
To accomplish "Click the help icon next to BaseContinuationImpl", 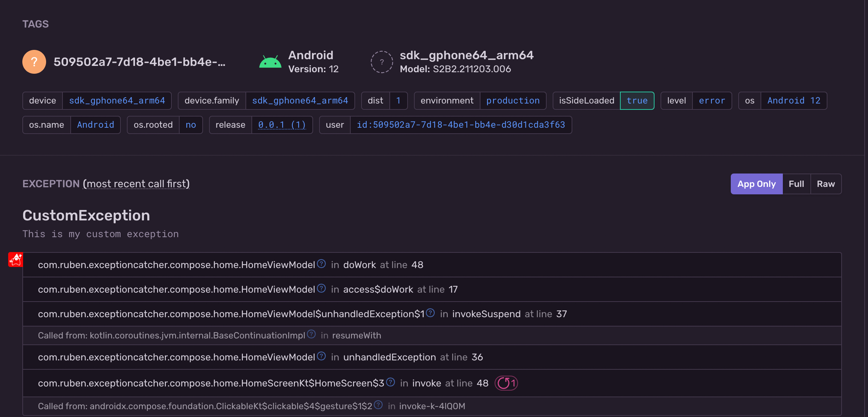I will point(311,334).
